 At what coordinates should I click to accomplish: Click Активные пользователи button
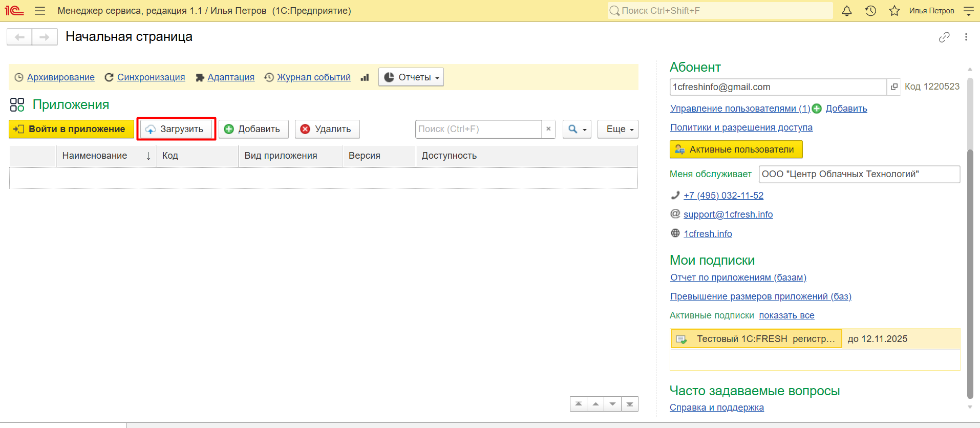click(x=736, y=149)
